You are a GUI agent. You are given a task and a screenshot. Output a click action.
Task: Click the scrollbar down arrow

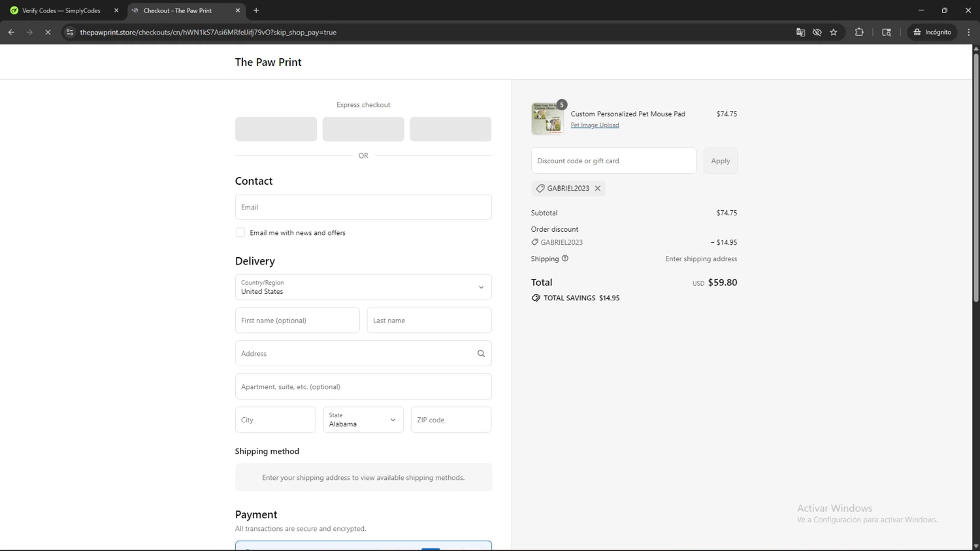975,546
